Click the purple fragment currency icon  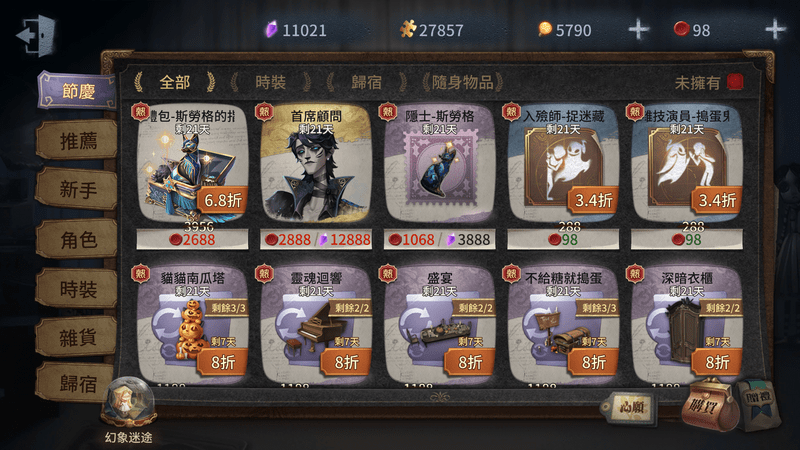(x=271, y=30)
